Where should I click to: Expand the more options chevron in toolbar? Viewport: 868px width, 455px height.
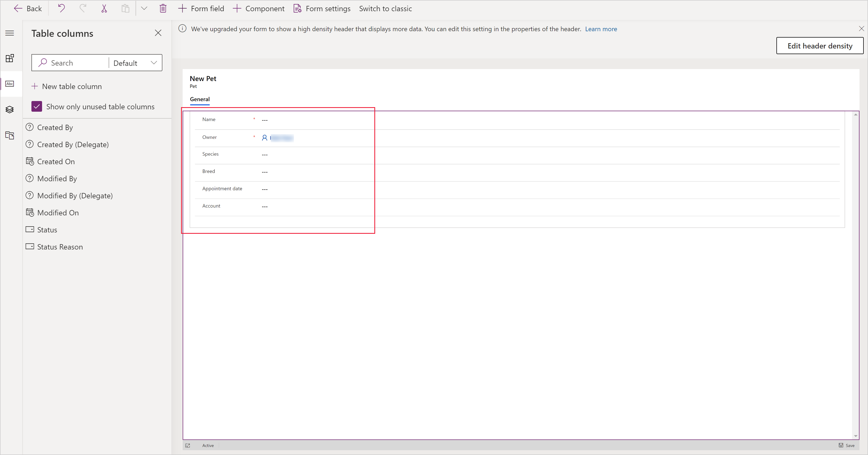pyautogui.click(x=144, y=8)
